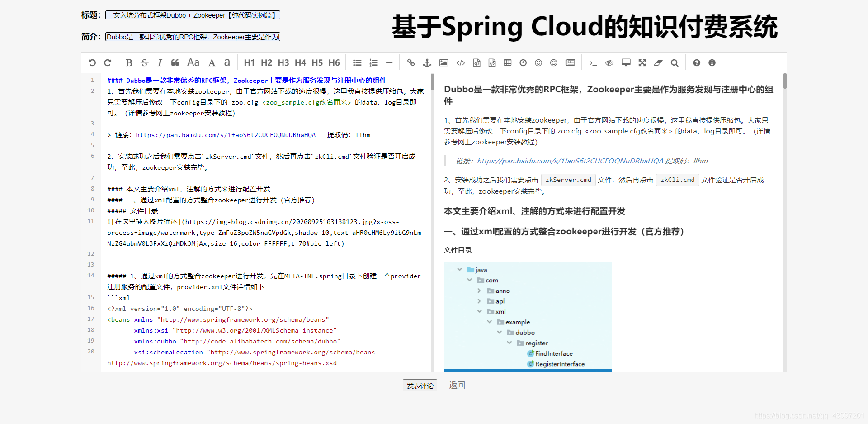Insert date and time with clock icon
Screen dimensions: 868x424
[x=523, y=63]
